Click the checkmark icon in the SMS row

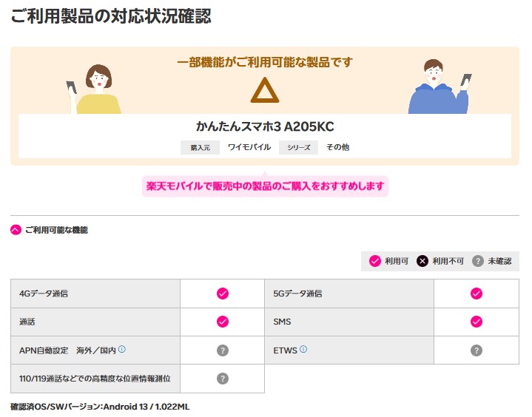477,322
